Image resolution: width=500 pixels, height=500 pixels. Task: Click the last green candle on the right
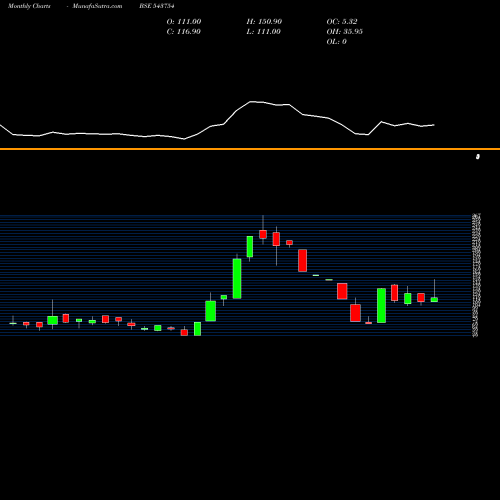pyautogui.click(x=434, y=300)
